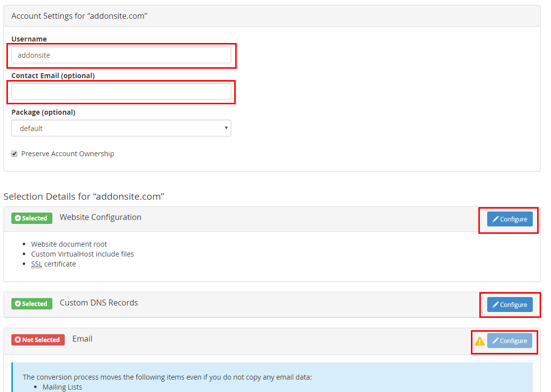Viewport: 551px width, 392px height.
Task: Click the Mailing Lists item under the conversion notice
Action: (x=62, y=387)
